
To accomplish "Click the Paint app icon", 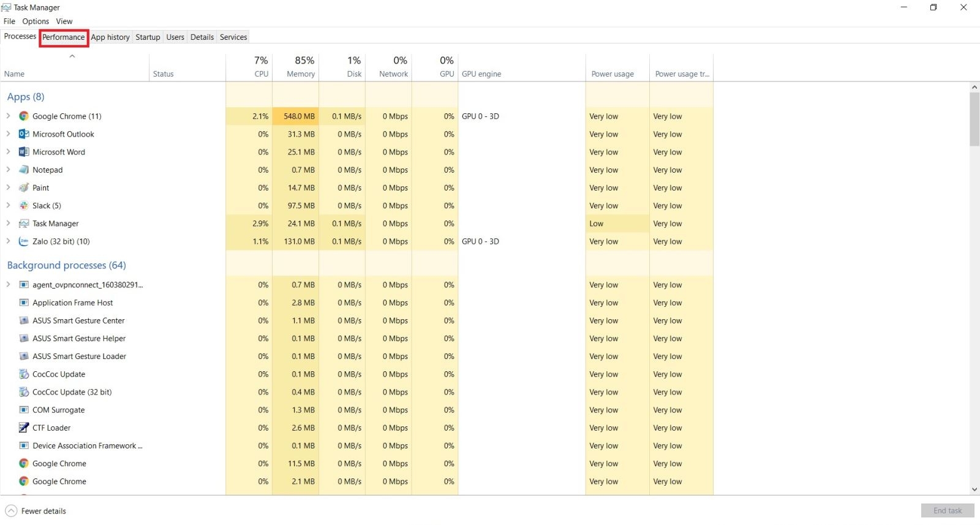I will coord(24,188).
